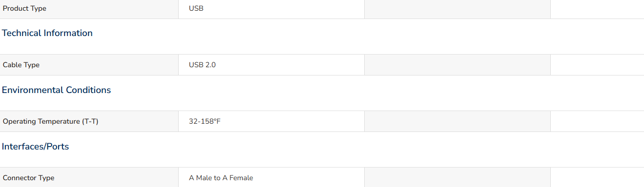Click the empty white last cell in Connector Type row

point(597,177)
